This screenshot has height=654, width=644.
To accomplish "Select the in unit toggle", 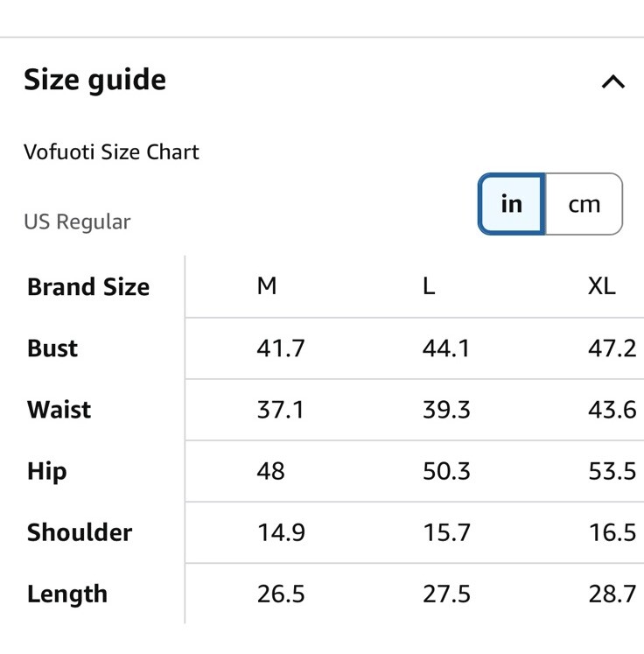I will tap(512, 204).
